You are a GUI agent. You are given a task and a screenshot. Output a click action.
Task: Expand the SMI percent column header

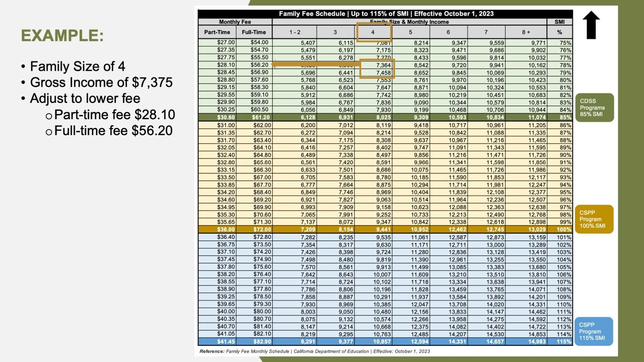pyautogui.click(x=560, y=32)
